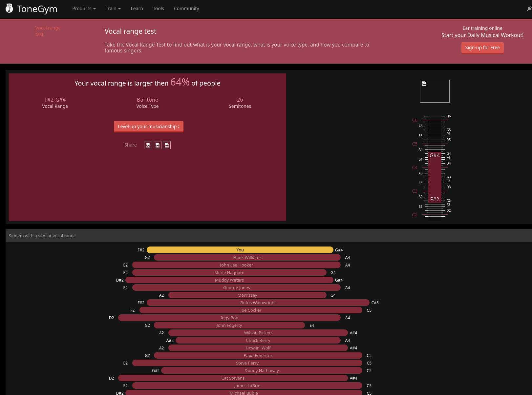Click the James LaBrie range bar
Viewport: 532px width, 395px height.
pyautogui.click(x=247, y=385)
